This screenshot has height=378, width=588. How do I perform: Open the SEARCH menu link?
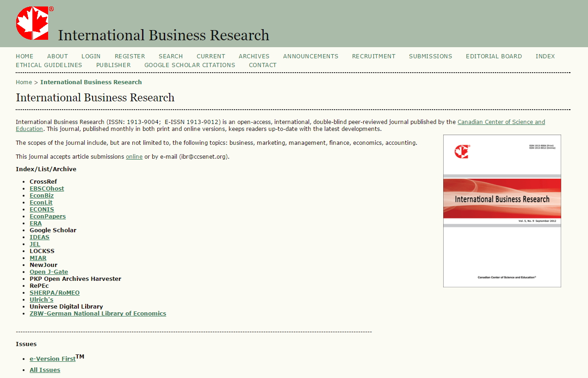tap(171, 56)
